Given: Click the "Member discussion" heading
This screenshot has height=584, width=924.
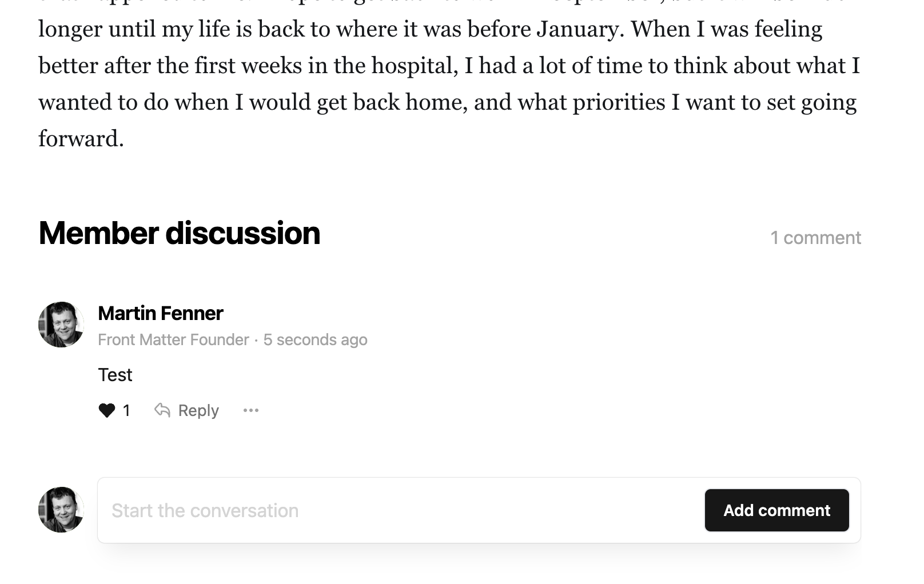Looking at the screenshot, I should tap(180, 233).
